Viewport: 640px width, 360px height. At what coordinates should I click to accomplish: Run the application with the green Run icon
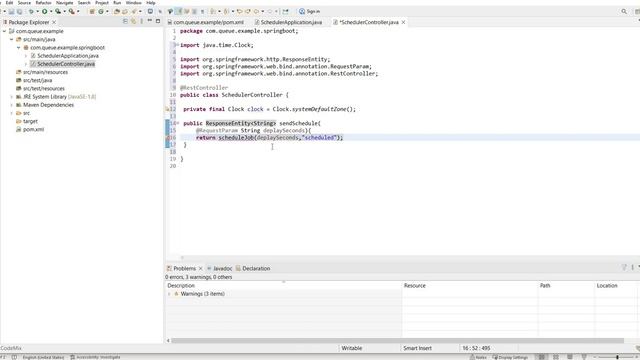44,11
